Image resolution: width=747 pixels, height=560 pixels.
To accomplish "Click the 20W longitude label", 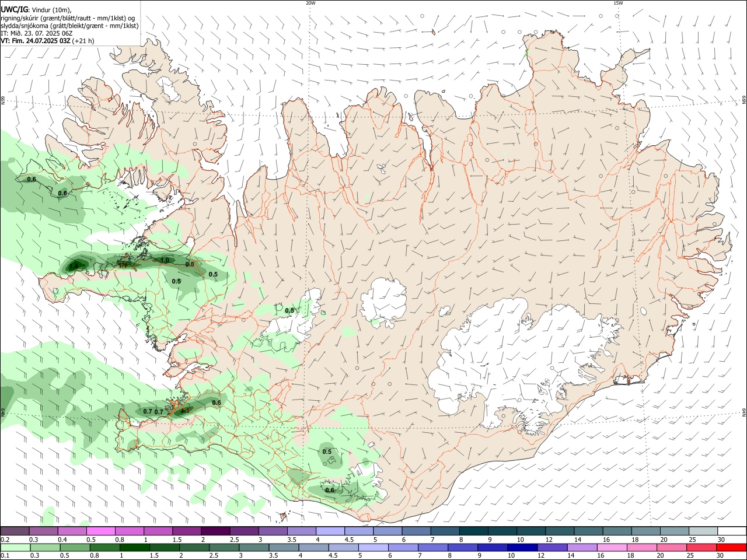I will click(310, 3).
